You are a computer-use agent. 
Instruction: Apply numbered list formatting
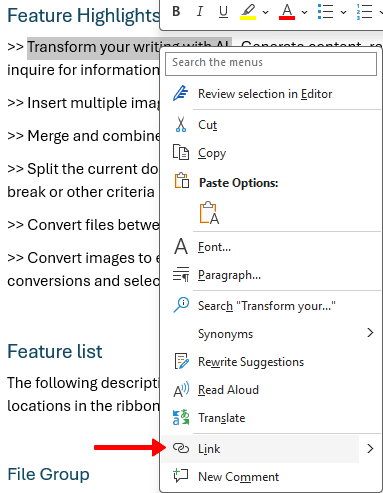[x=364, y=12]
